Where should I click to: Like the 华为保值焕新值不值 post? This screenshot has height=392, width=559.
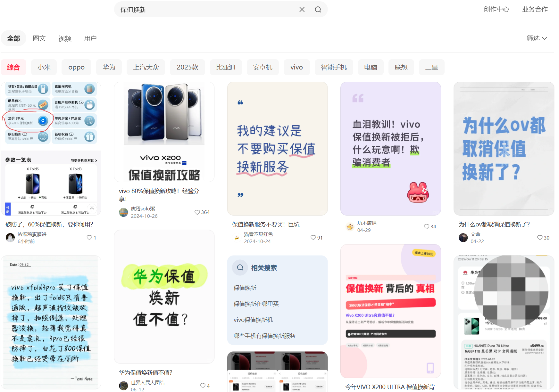[203, 386]
